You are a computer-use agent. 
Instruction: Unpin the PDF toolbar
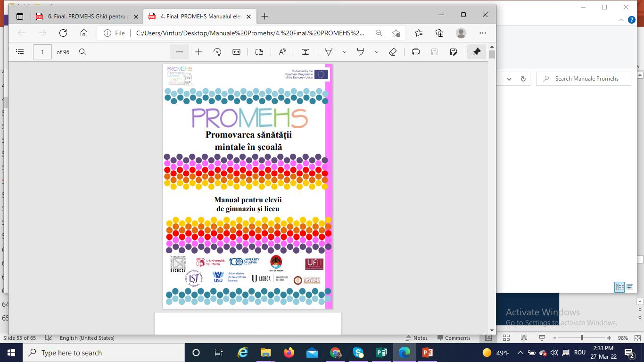pos(477,52)
